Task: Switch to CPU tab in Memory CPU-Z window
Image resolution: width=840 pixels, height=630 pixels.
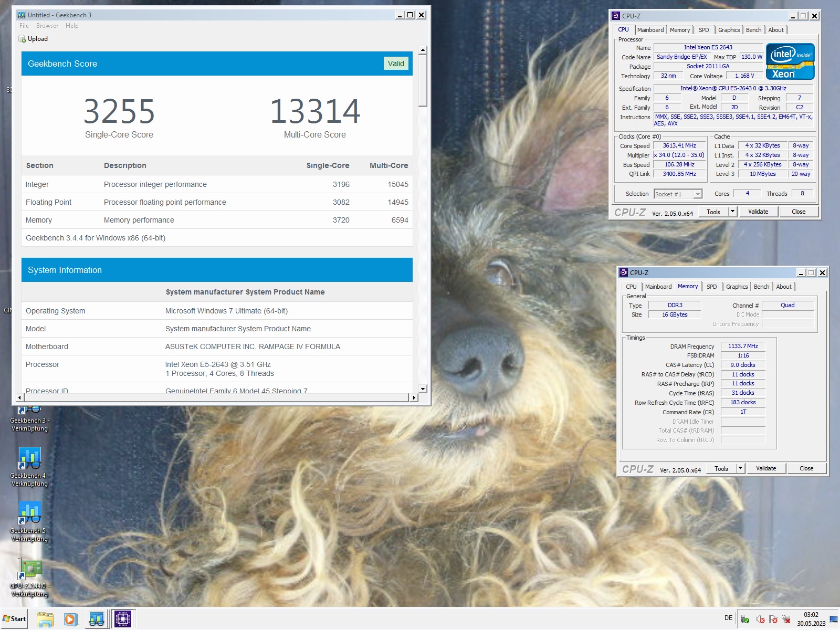Action: coord(631,287)
